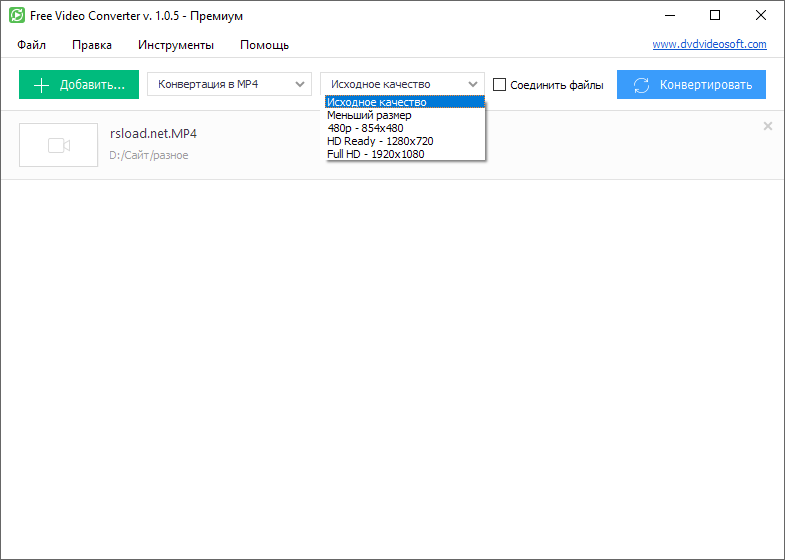The height and width of the screenshot is (560, 785).
Task: Pick HD Ready - 1280x720 option
Action: [380, 141]
